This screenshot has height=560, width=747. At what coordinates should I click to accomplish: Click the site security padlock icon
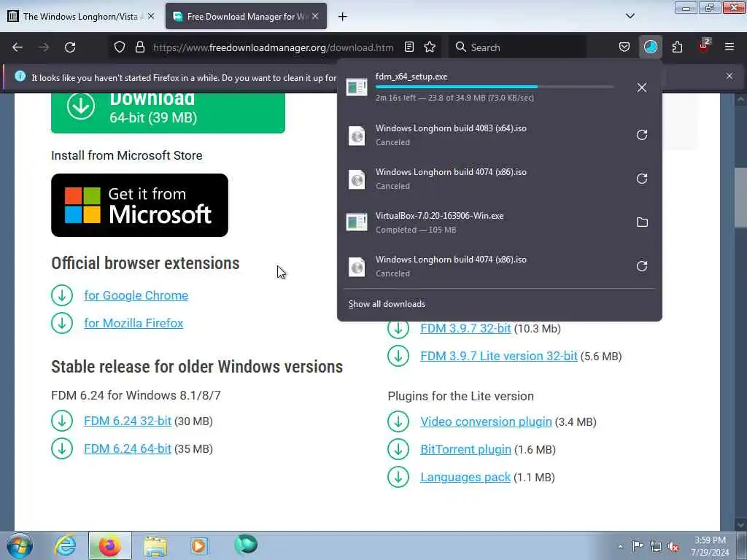tap(139, 47)
